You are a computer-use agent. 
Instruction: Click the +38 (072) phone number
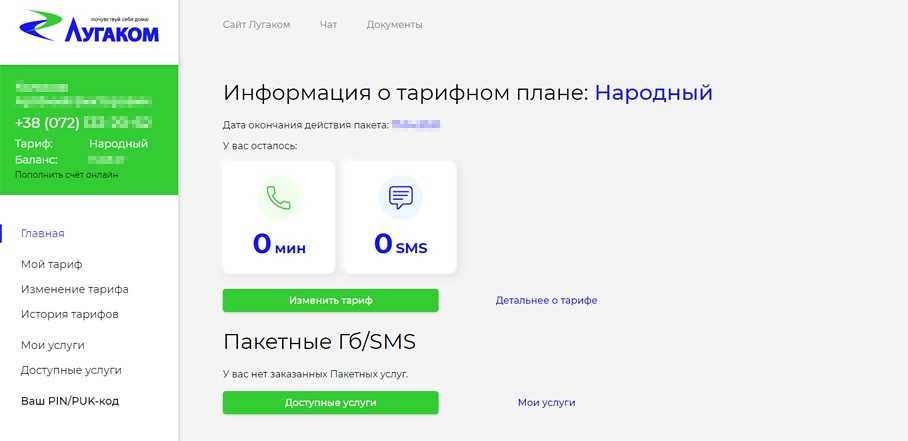[x=83, y=123]
